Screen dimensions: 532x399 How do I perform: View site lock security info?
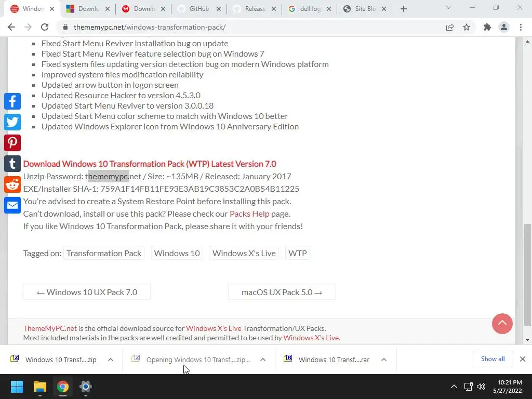(65, 27)
